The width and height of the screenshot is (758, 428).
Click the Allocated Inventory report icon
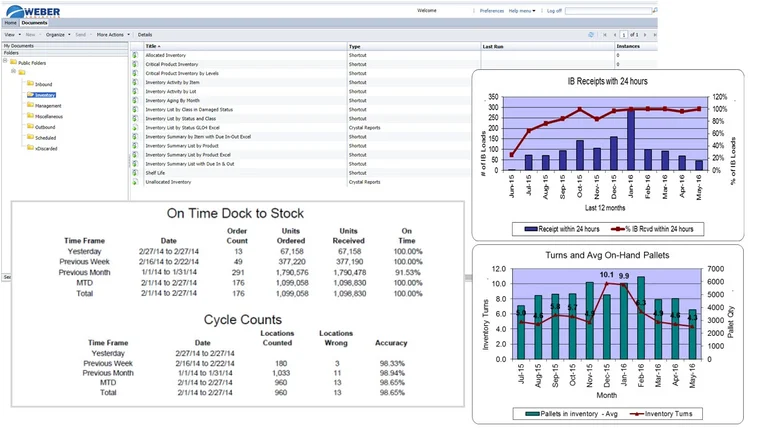[x=136, y=55]
